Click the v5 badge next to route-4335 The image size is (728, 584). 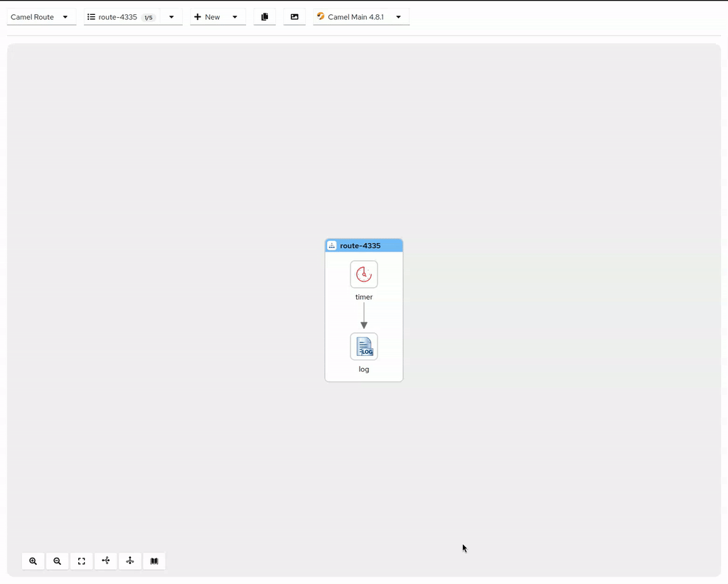[147, 17]
